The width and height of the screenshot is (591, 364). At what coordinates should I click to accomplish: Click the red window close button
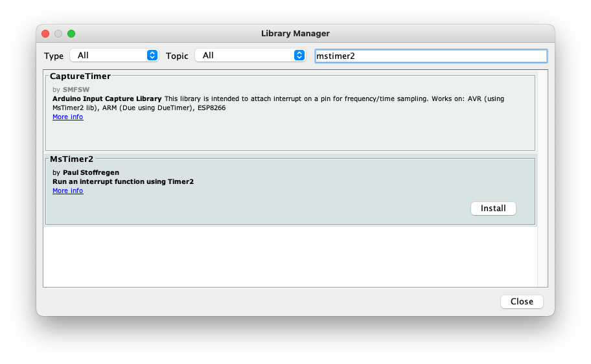coord(45,34)
